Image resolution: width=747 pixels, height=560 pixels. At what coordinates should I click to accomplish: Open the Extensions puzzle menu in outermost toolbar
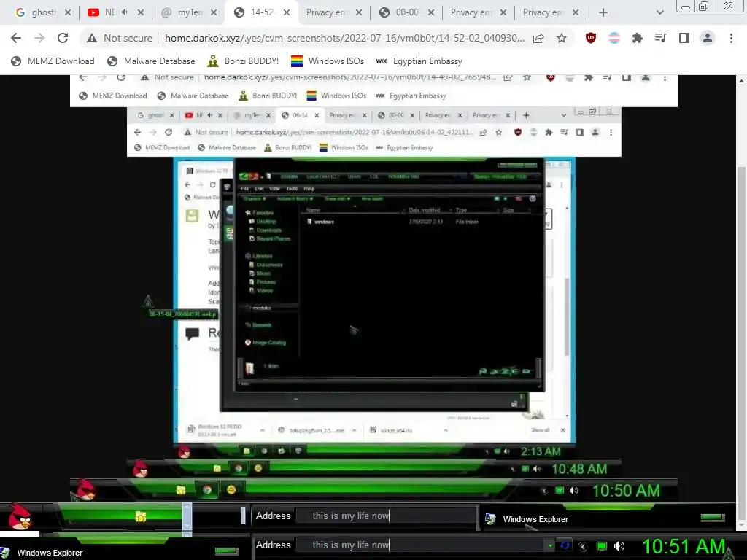[x=638, y=38]
